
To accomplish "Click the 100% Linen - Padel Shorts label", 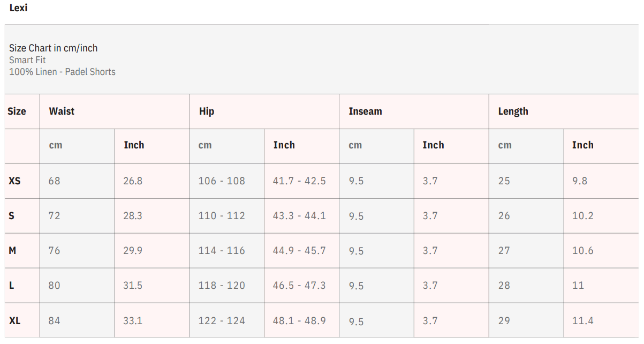I will pos(62,72).
